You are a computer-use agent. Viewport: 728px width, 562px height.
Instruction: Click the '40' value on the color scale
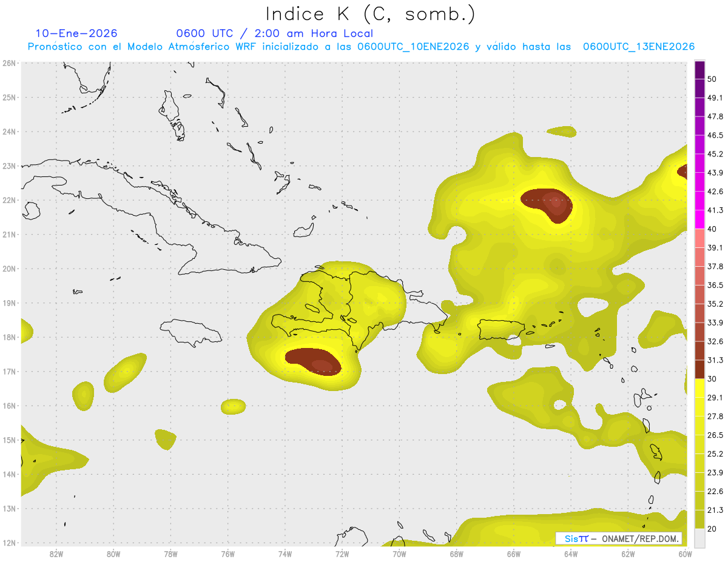712,229
